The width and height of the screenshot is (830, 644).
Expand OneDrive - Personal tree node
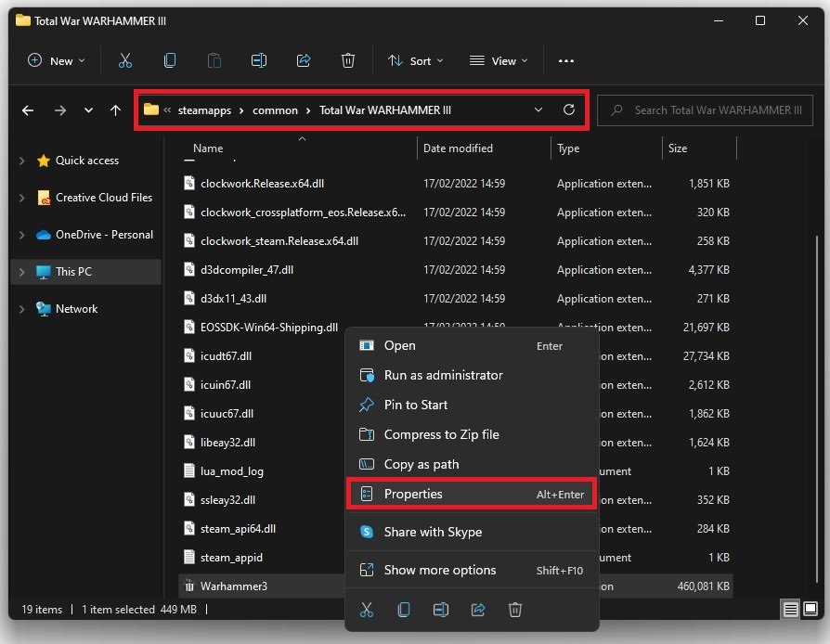coord(21,235)
